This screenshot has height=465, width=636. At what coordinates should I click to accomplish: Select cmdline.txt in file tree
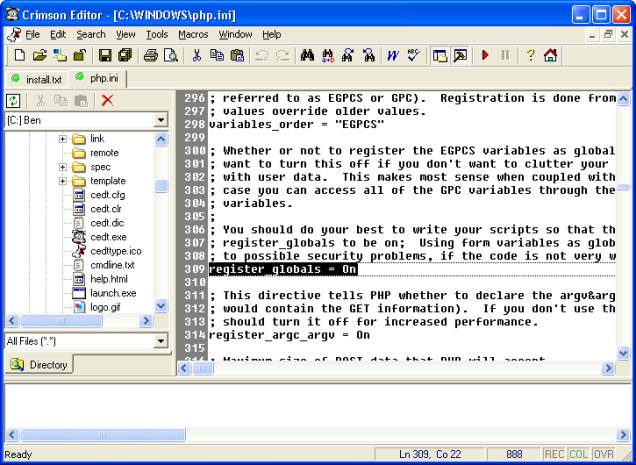click(x=112, y=265)
